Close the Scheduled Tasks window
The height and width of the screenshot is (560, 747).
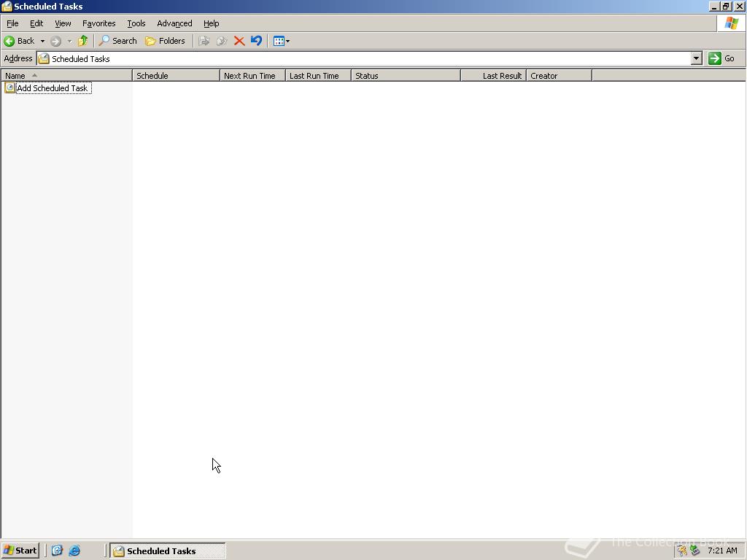(x=739, y=6)
